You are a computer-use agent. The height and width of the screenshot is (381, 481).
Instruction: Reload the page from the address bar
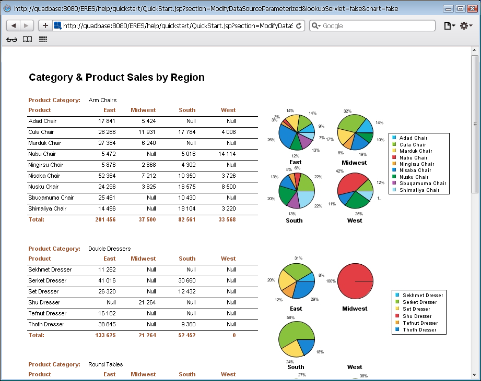click(299, 26)
